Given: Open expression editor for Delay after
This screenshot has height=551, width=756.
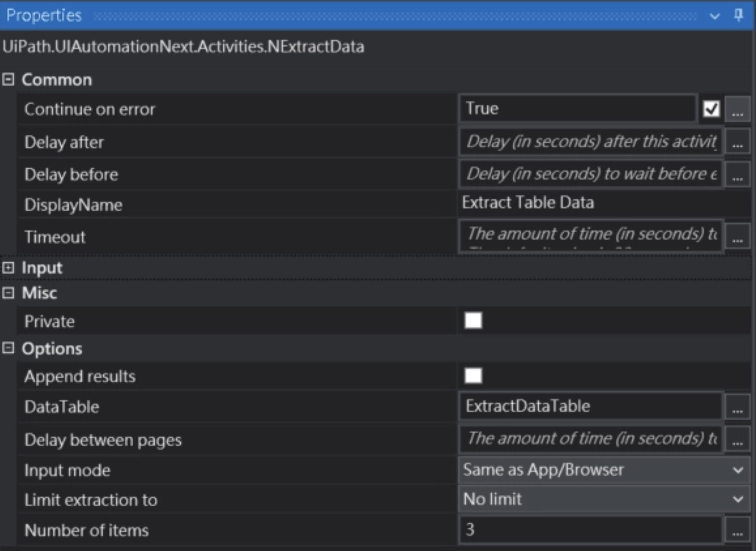Looking at the screenshot, I should pos(737,142).
